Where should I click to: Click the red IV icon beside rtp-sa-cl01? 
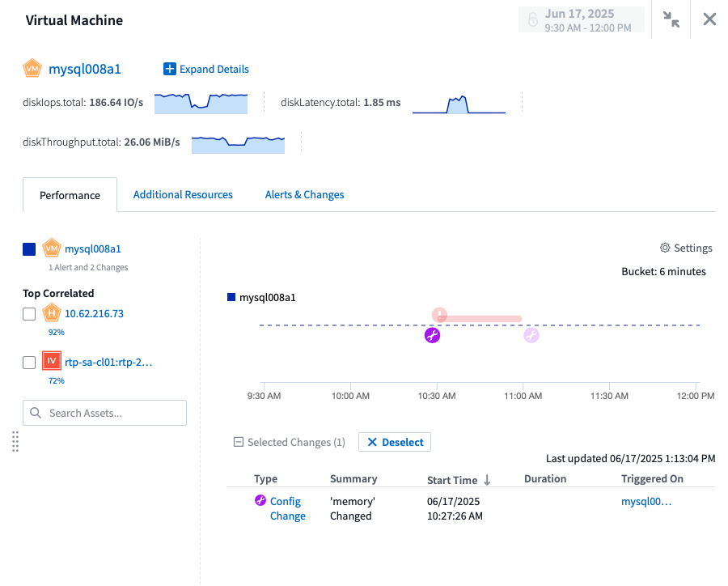(x=52, y=361)
